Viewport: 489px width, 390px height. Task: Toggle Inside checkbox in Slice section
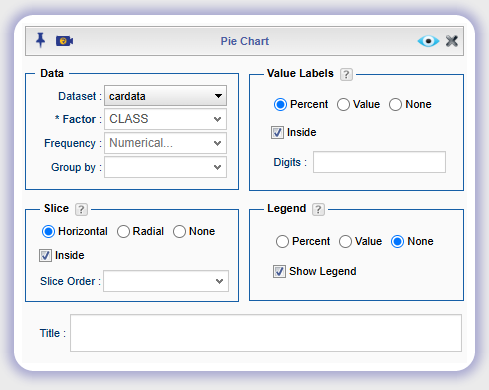tap(45, 255)
